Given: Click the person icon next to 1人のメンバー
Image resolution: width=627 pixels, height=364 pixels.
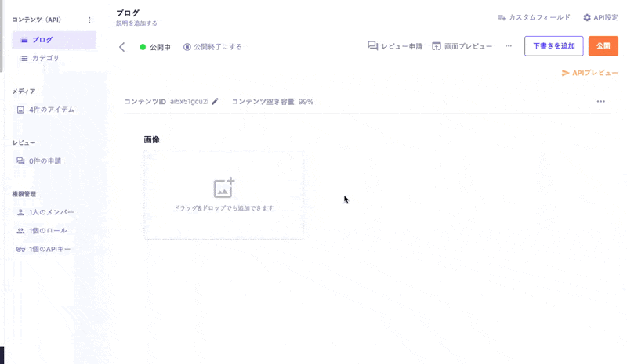Looking at the screenshot, I should 20,212.
